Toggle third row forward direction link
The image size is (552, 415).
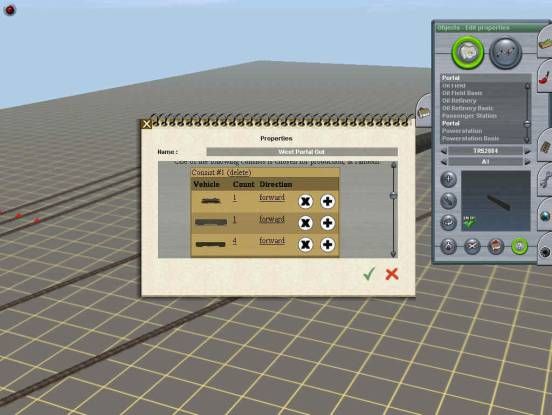click(x=272, y=241)
